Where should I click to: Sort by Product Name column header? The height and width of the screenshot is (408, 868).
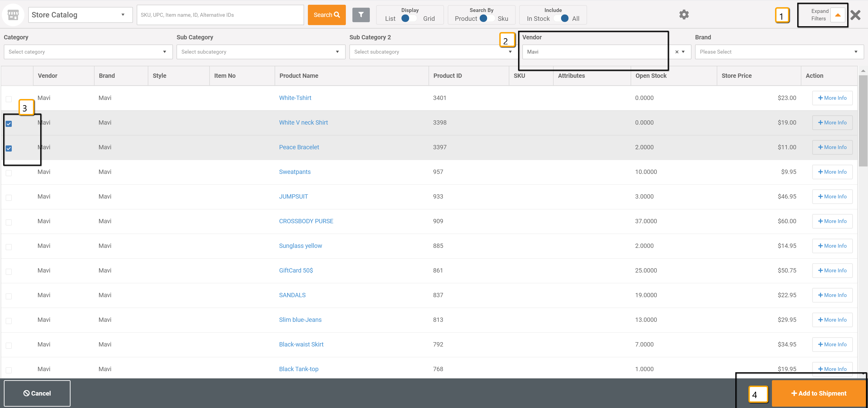tap(299, 76)
